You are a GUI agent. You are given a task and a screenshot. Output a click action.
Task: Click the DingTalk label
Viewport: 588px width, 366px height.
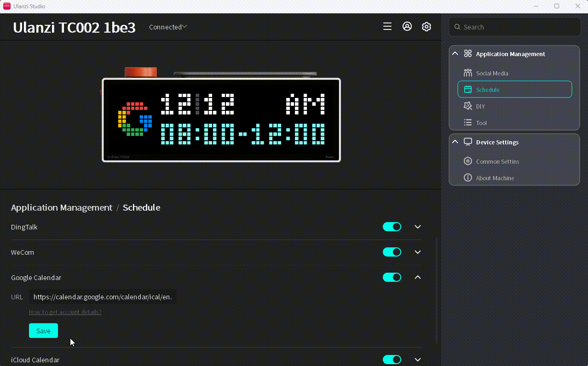pos(24,227)
